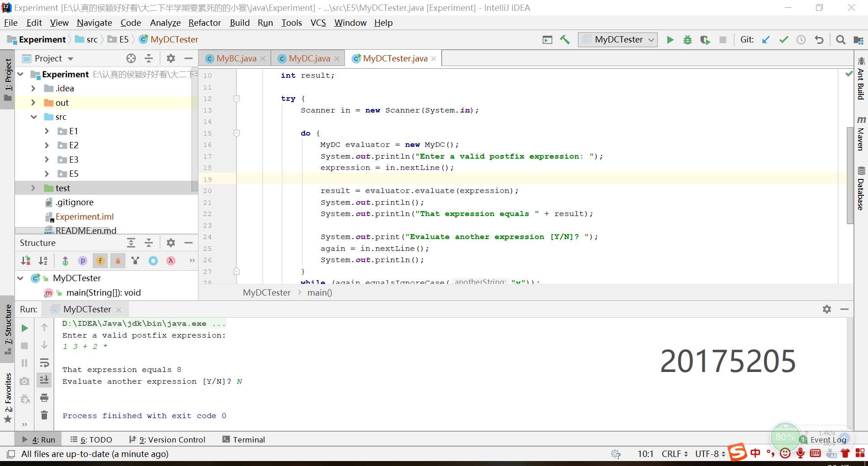The height and width of the screenshot is (466, 868).
Task: Toggle show properties in Structure
Action: click(x=82, y=261)
